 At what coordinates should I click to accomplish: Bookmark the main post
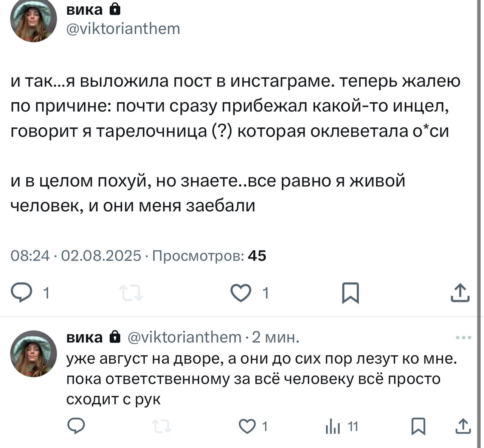(350, 293)
